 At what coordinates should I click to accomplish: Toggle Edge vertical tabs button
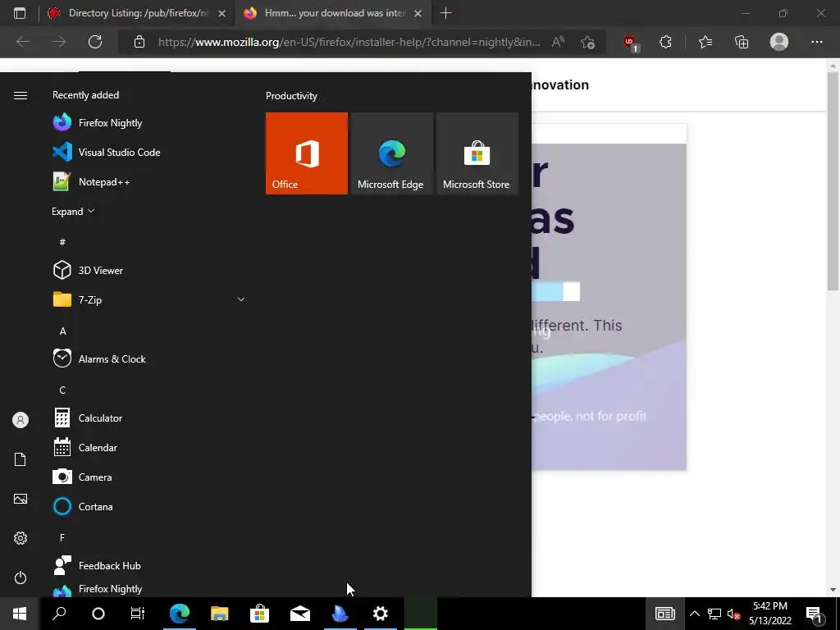[20, 13]
